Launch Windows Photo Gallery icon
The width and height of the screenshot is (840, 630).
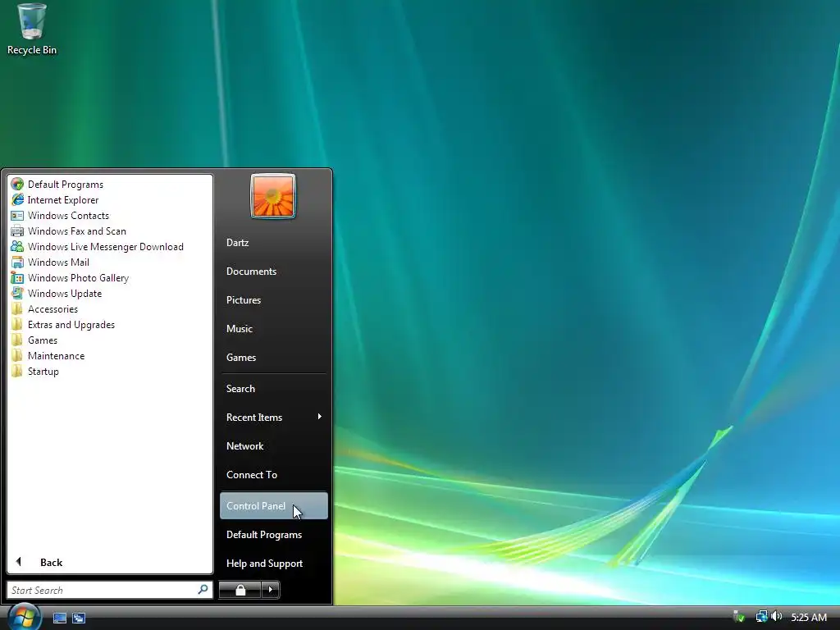pos(17,277)
